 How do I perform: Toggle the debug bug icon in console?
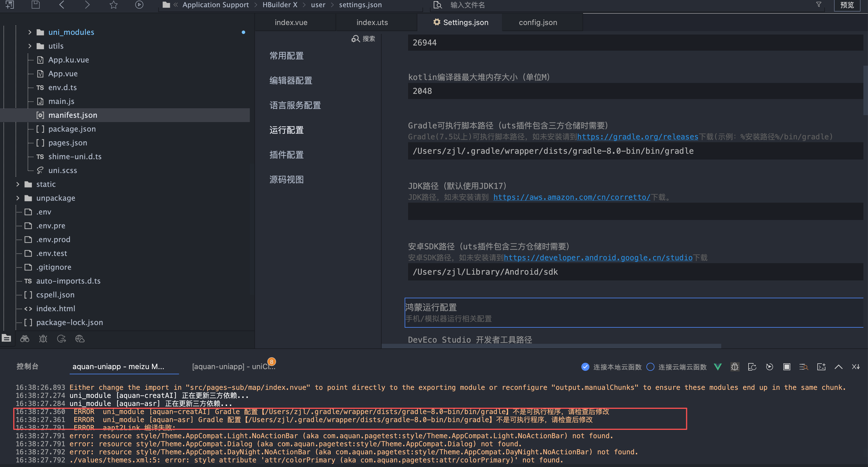735,367
